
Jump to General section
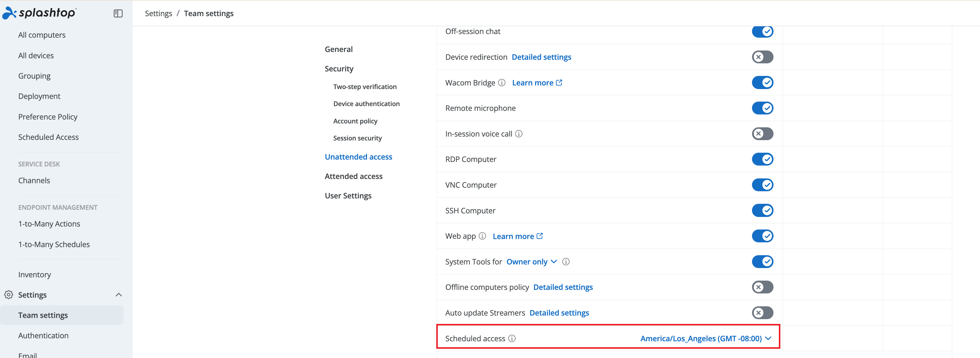339,49
